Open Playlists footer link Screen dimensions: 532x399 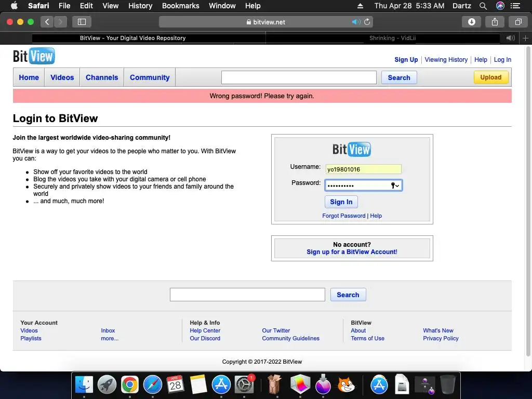[x=31, y=338]
